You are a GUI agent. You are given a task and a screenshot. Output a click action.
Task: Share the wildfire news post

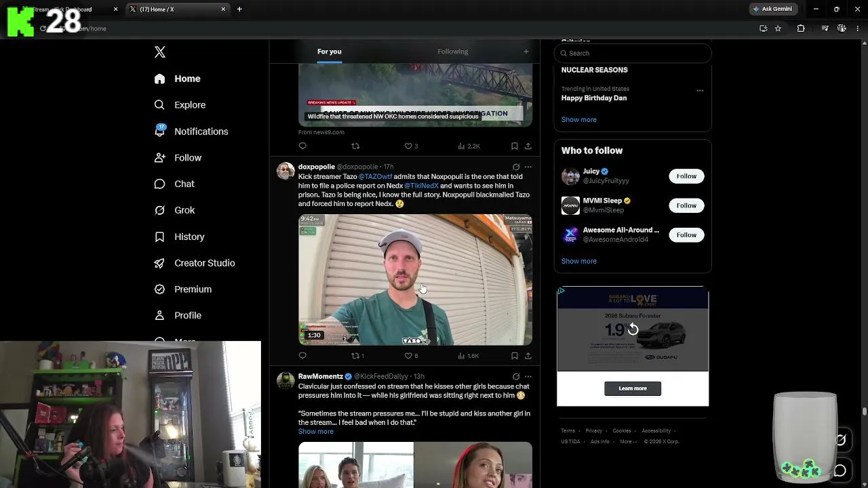[528, 146]
